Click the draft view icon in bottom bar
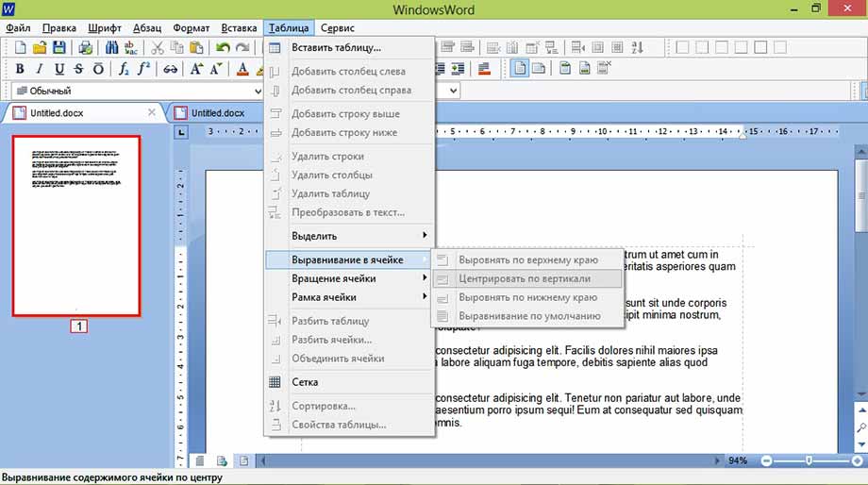The image size is (868, 485). coord(200,460)
